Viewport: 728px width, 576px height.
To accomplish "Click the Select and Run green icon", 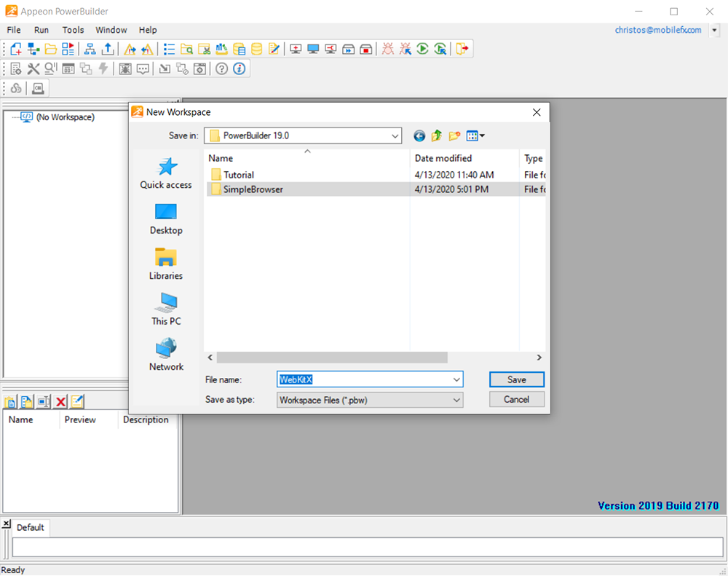I will pos(440,49).
